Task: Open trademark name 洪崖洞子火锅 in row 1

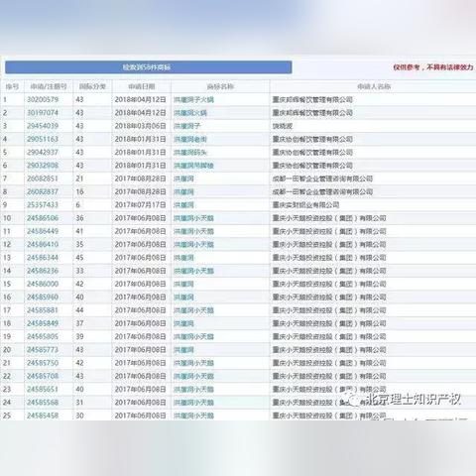Action: (x=193, y=99)
